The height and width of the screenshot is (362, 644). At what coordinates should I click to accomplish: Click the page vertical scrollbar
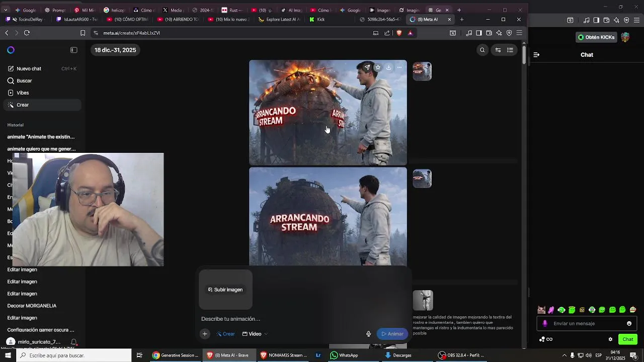tap(524, 54)
